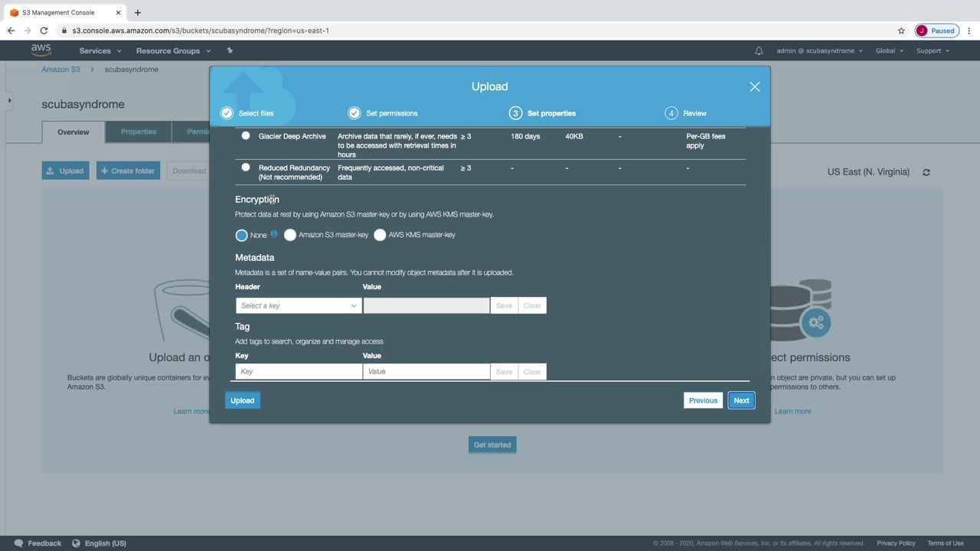Click step 4 Review indicator
Screen dimensions: 980x551
click(x=671, y=113)
